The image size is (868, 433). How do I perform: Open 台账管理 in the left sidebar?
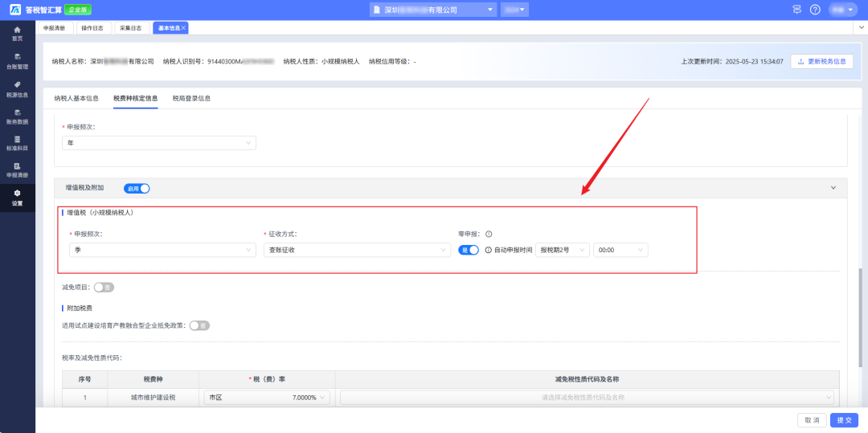18,61
